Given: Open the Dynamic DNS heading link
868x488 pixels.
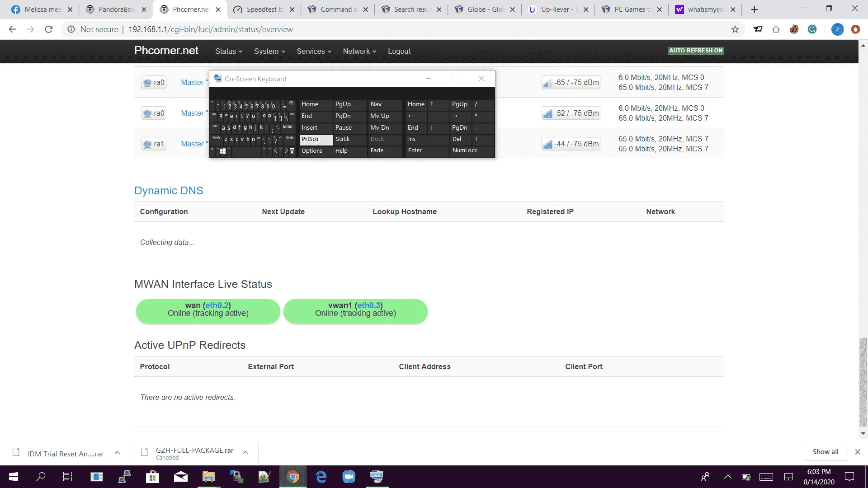Looking at the screenshot, I should coord(169,191).
